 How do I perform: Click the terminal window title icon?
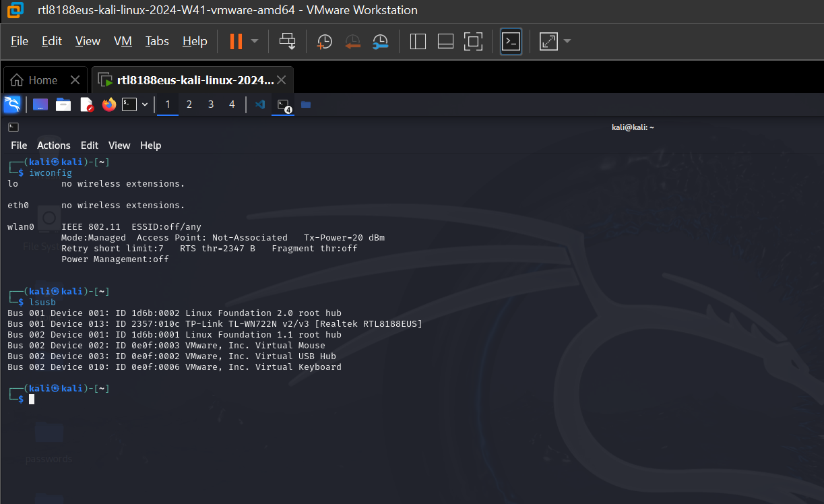pos(13,127)
